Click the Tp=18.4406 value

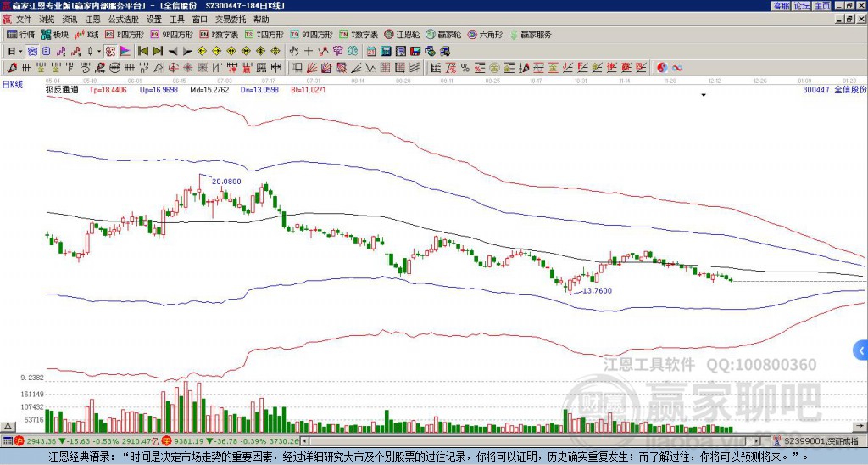pyautogui.click(x=108, y=90)
